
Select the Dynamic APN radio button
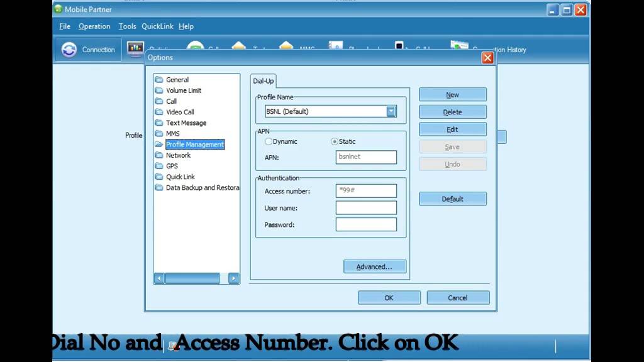tap(268, 141)
